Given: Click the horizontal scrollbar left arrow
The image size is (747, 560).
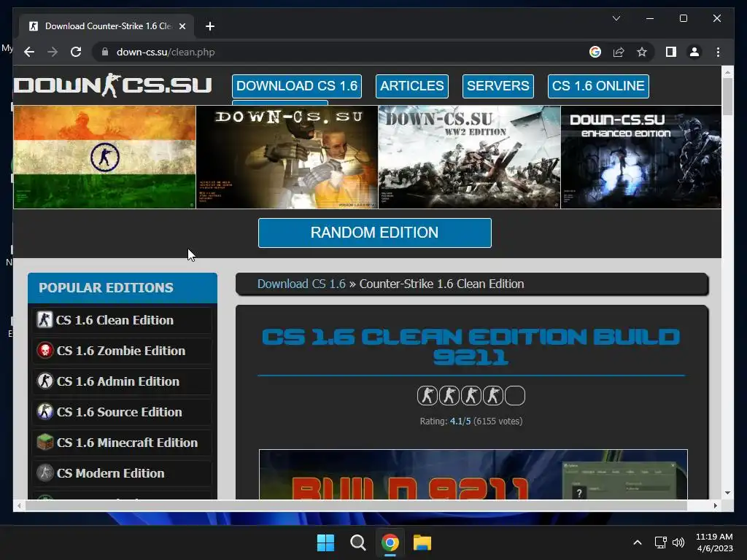Looking at the screenshot, I should tap(19, 506).
